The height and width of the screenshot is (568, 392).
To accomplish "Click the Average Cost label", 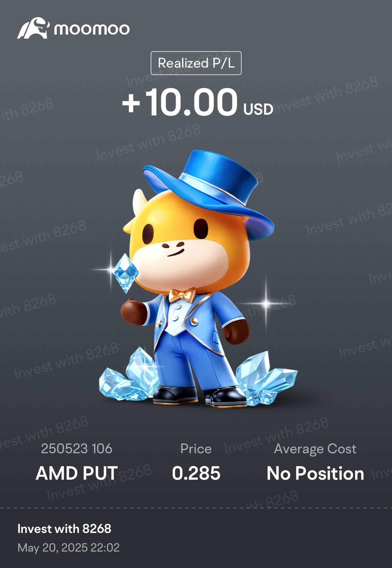I will click(x=315, y=449).
